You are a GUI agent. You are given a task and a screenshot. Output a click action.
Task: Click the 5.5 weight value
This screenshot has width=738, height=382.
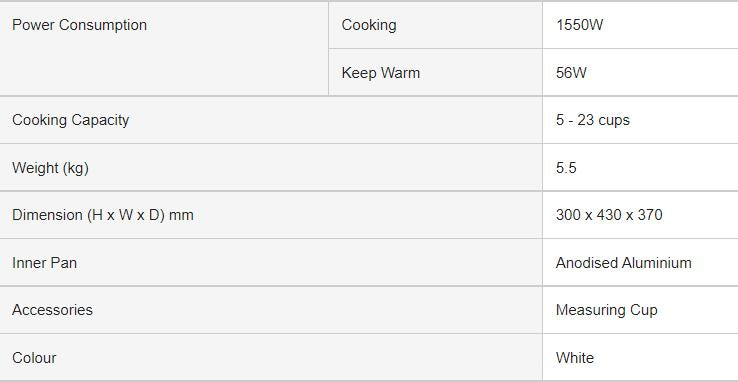pos(566,168)
